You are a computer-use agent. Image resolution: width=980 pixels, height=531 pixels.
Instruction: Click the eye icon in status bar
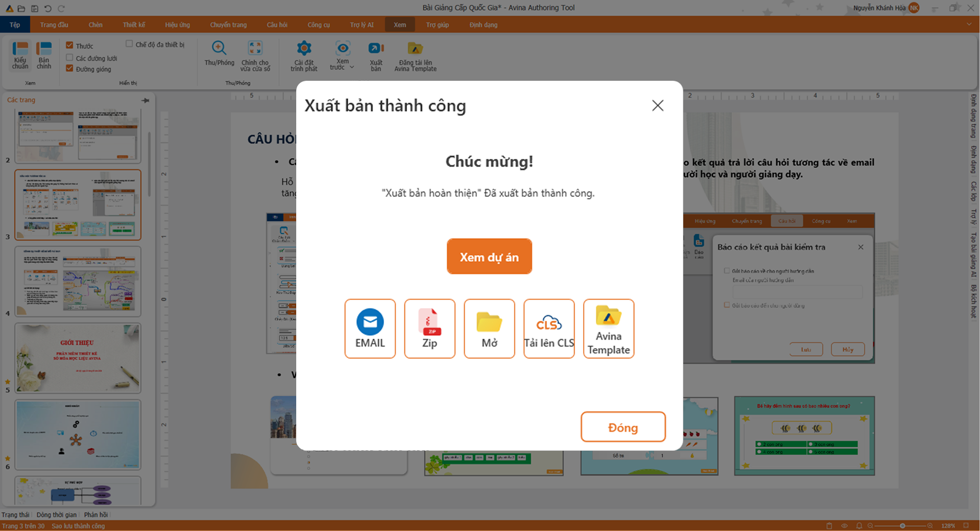(x=844, y=525)
